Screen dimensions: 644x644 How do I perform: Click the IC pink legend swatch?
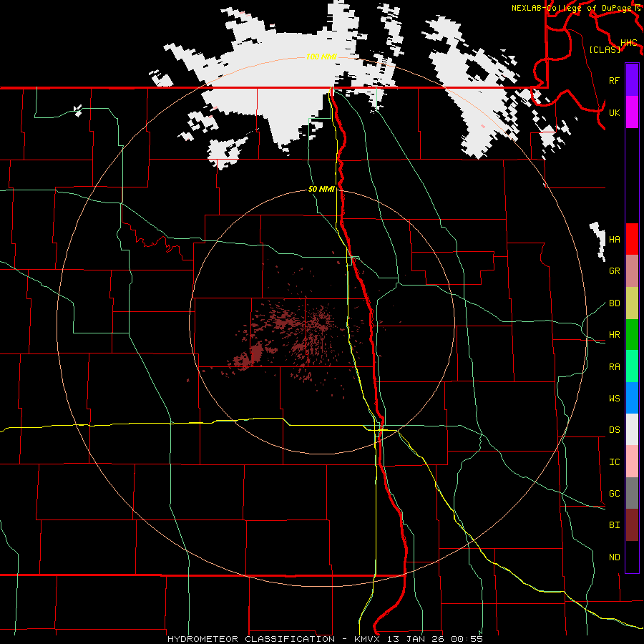click(x=632, y=462)
